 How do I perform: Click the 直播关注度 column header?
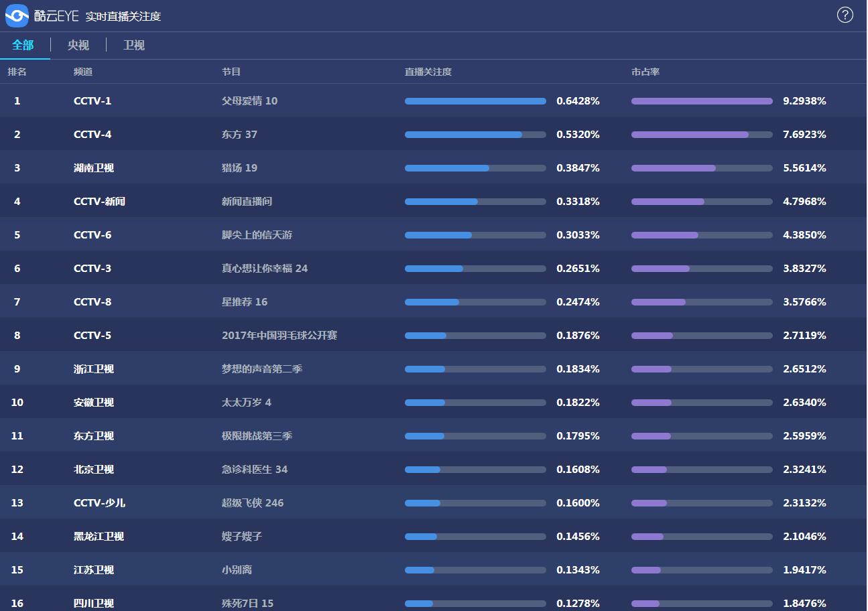pyautogui.click(x=428, y=72)
